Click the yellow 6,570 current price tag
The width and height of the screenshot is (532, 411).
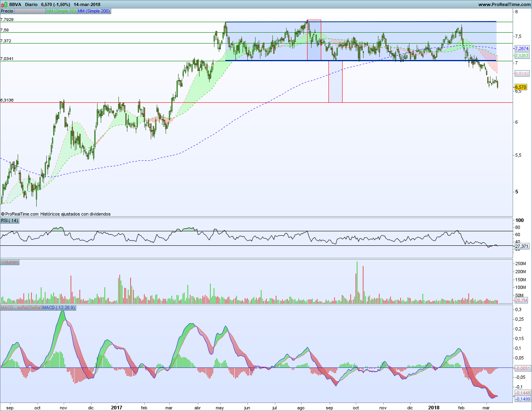tap(521, 87)
